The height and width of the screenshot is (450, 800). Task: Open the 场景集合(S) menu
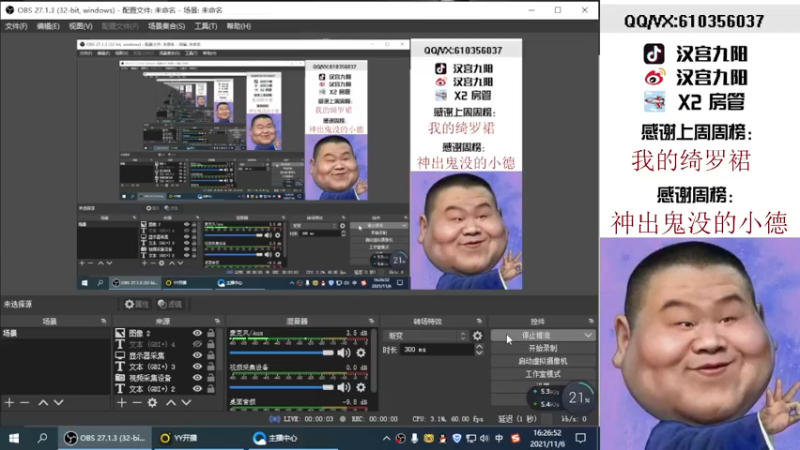point(166,26)
